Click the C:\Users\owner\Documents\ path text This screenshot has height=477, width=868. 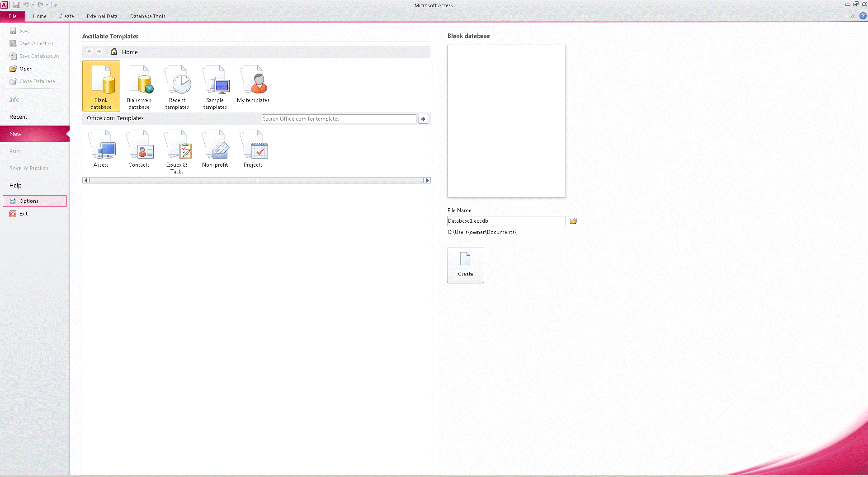482,232
